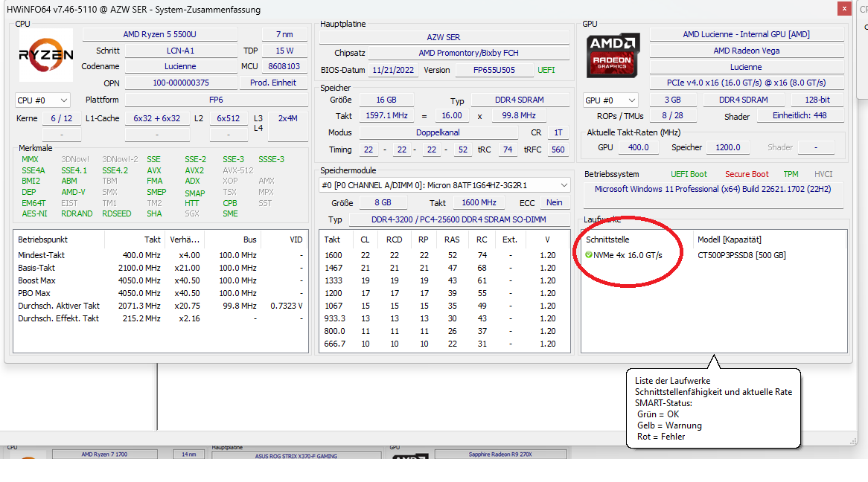Click the greyed AVX-512 feature flag
Image resolution: width=868 pixels, height=482 pixels.
238,170
